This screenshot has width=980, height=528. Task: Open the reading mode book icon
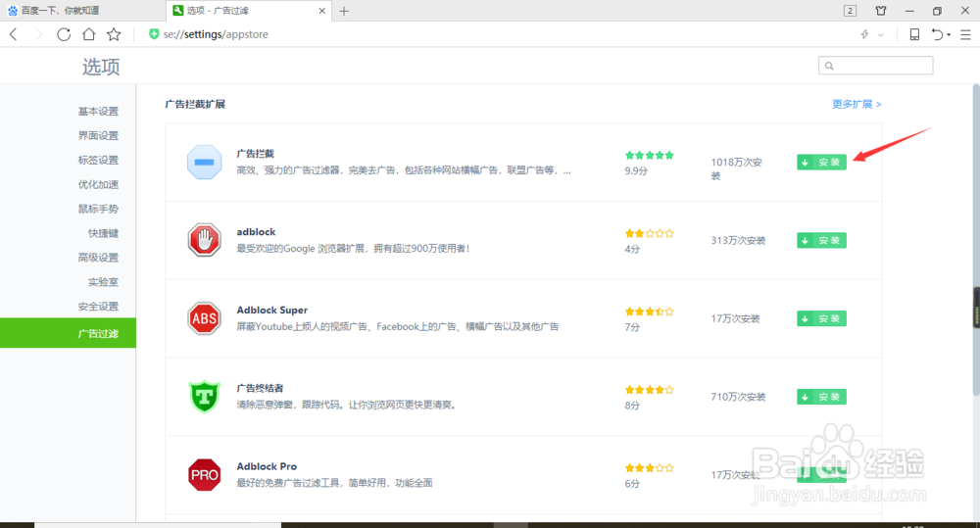pyautogui.click(x=914, y=34)
